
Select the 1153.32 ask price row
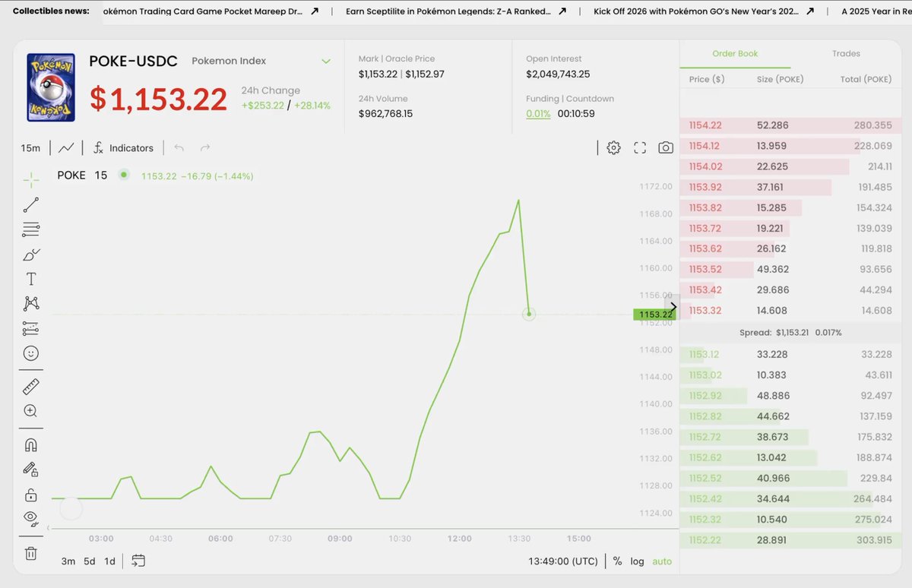point(790,311)
